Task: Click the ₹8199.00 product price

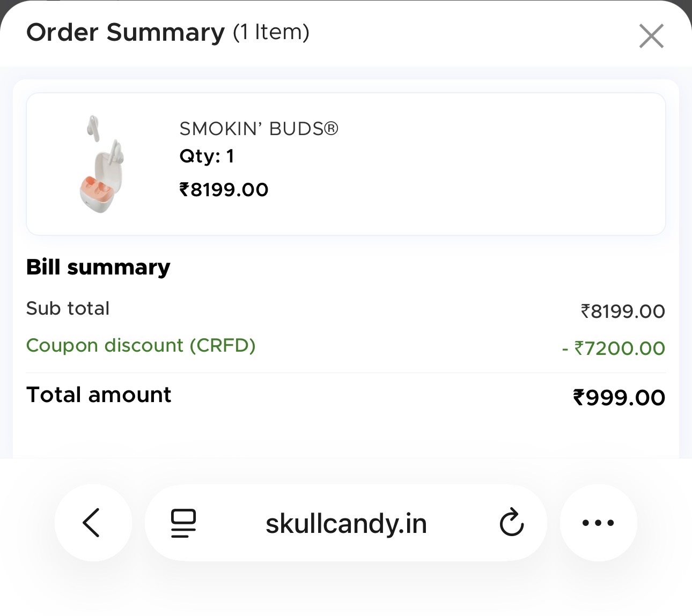Action: pyautogui.click(x=224, y=190)
